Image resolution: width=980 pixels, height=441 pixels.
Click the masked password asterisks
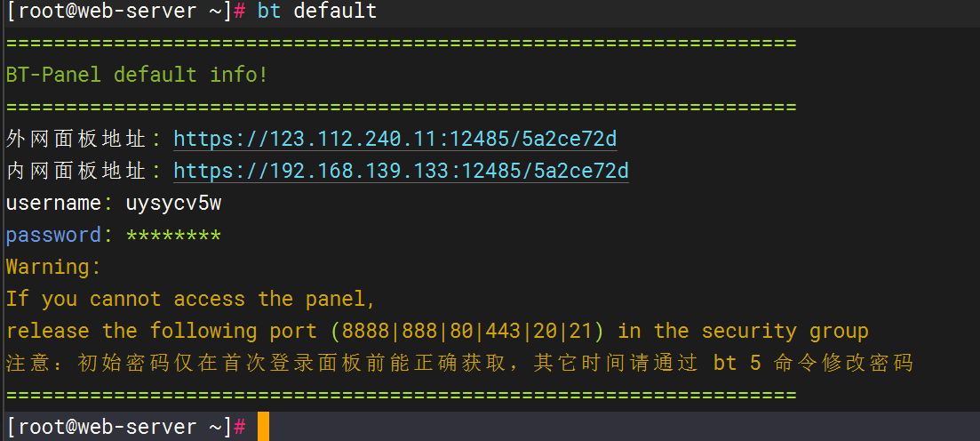[x=173, y=235]
